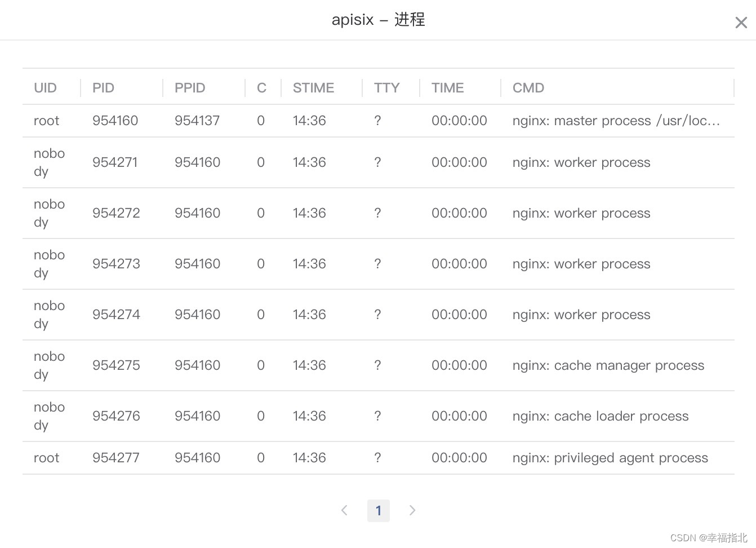756x548 pixels.
Task: Click TIME 00:00:00 in privileged agent row
Action: click(459, 458)
